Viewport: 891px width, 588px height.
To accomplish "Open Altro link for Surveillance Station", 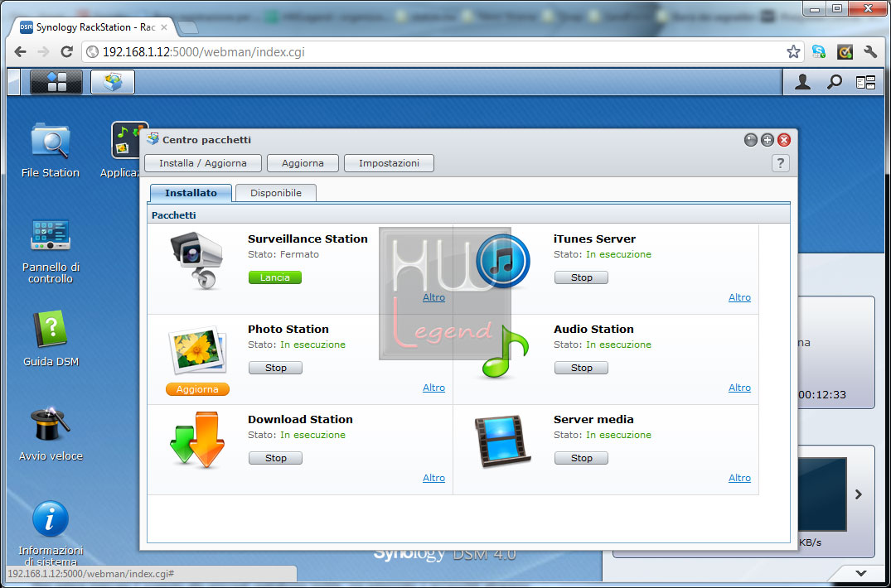I will pyautogui.click(x=433, y=297).
